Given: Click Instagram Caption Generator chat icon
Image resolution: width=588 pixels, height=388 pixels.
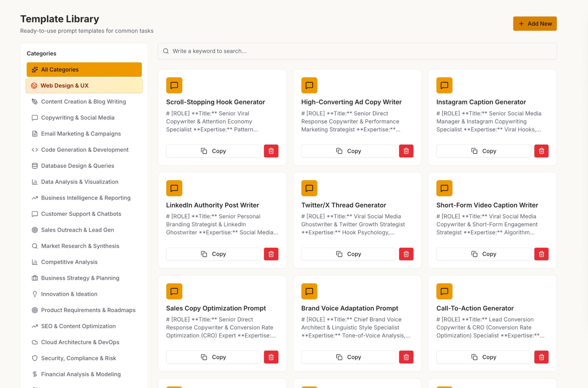Looking at the screenshot, I should pos(444,85).
